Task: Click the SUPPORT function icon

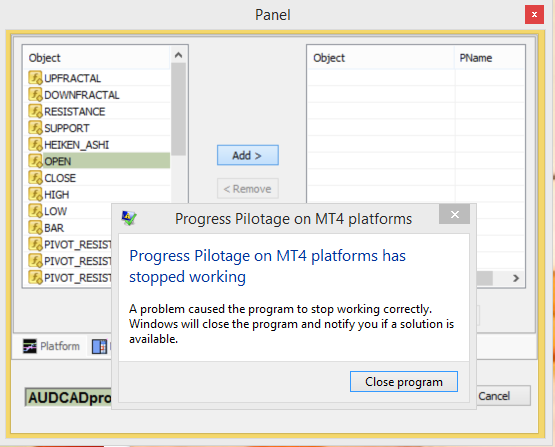Action: click(35, 128)
